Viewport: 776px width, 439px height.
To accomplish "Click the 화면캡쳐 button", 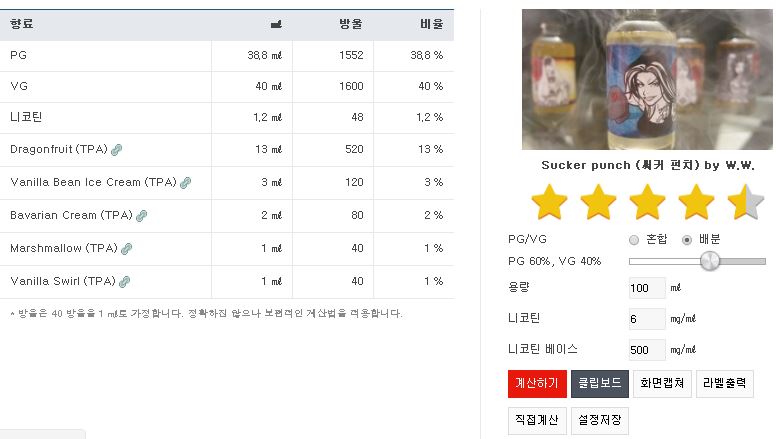I will point(662,384).
